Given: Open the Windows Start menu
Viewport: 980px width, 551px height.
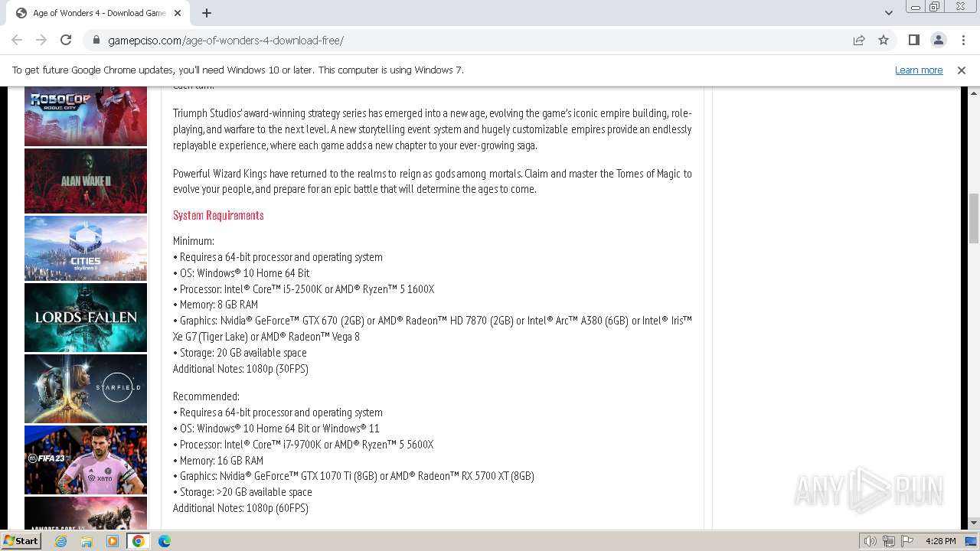Looking at the screenshot, I should pyautogui.click(x=21, y=541).
